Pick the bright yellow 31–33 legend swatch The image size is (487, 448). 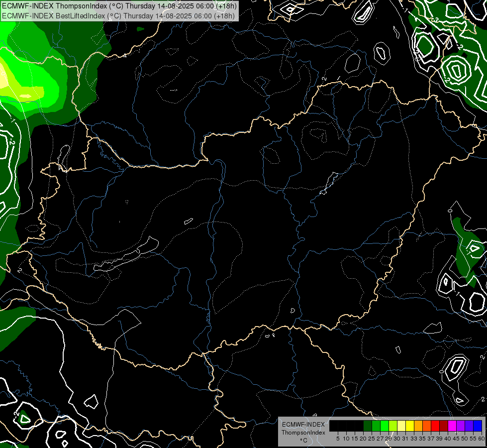click(x=410, y=426)
